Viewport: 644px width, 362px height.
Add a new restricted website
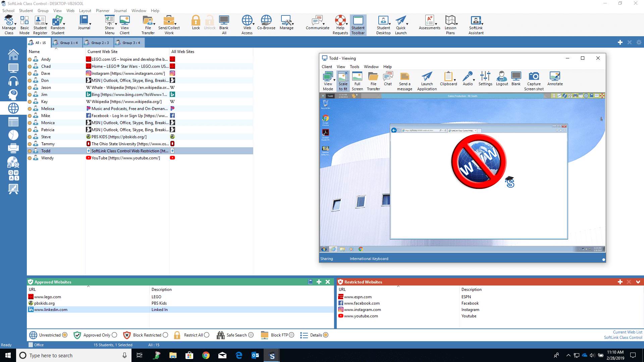click(x=620, y=282)
